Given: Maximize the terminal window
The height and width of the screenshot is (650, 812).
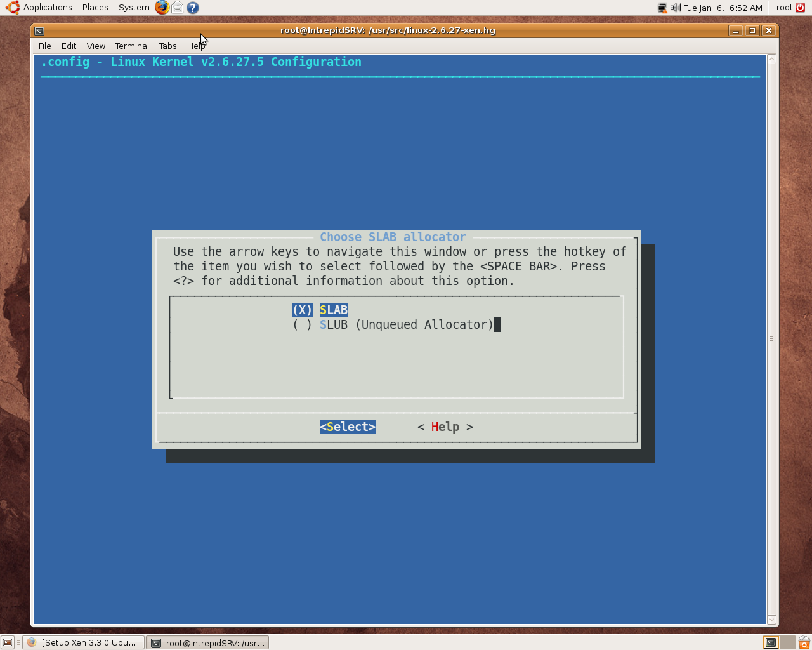Looking at the screenshot, I should tap(752, 30).
